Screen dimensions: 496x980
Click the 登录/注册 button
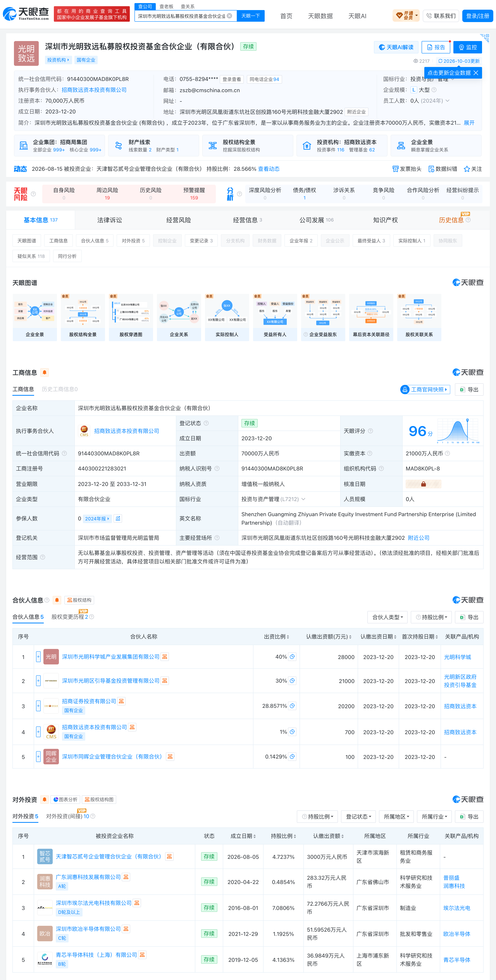point(478,16)
